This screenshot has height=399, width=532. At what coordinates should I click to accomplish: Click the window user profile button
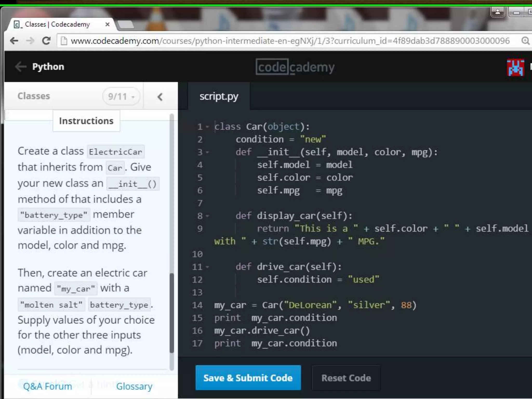tap(498, 12)
